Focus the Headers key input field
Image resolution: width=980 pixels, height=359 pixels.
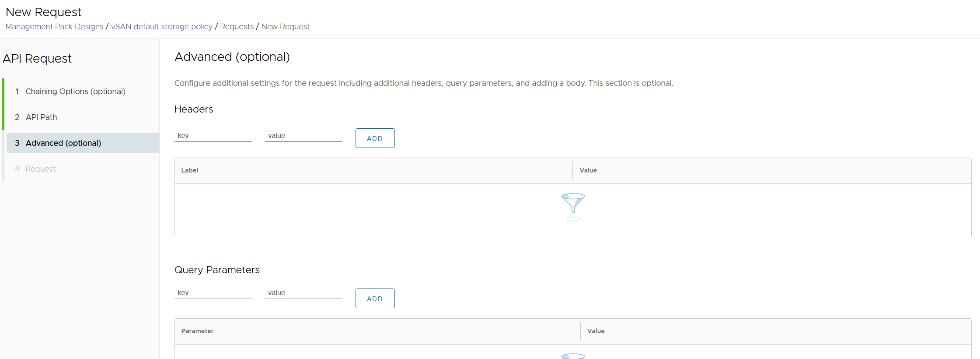(x=213, y=136)
